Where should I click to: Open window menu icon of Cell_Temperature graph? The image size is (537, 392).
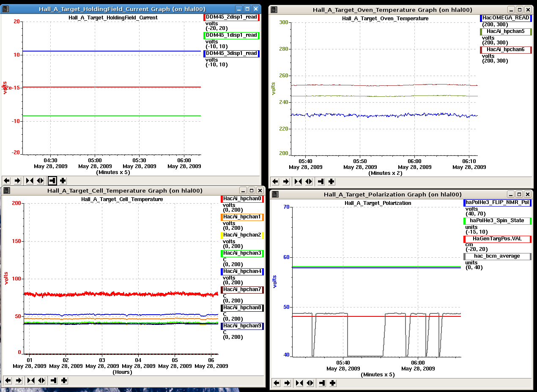6,191
